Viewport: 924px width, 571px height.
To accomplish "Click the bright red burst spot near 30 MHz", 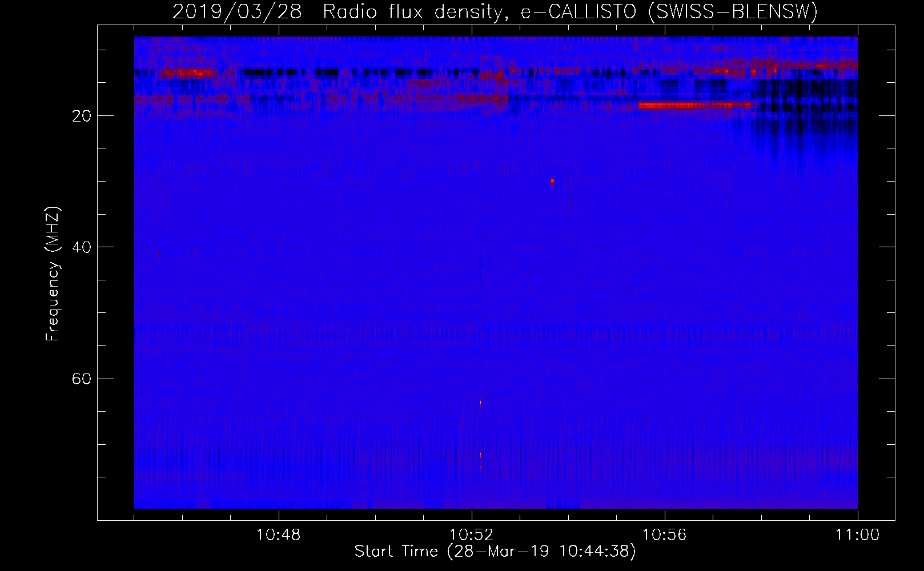I will pos(552,182).
